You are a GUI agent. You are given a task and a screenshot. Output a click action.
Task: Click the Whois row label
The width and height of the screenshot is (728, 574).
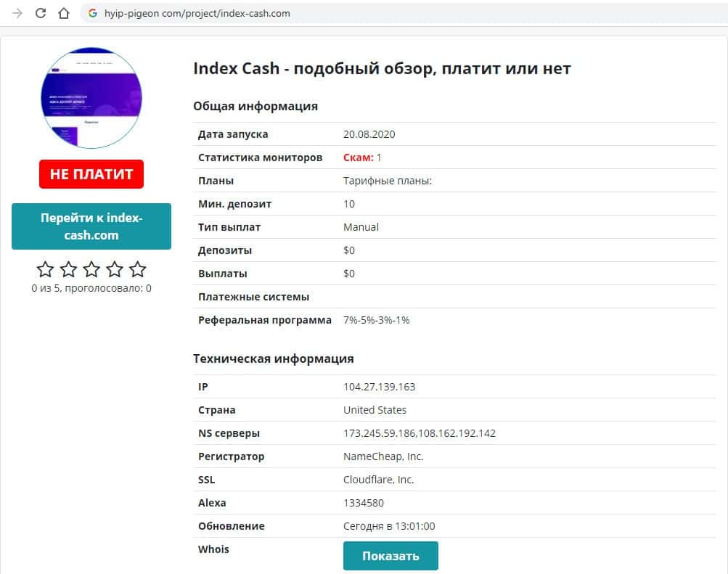click(x=213, y=549)
